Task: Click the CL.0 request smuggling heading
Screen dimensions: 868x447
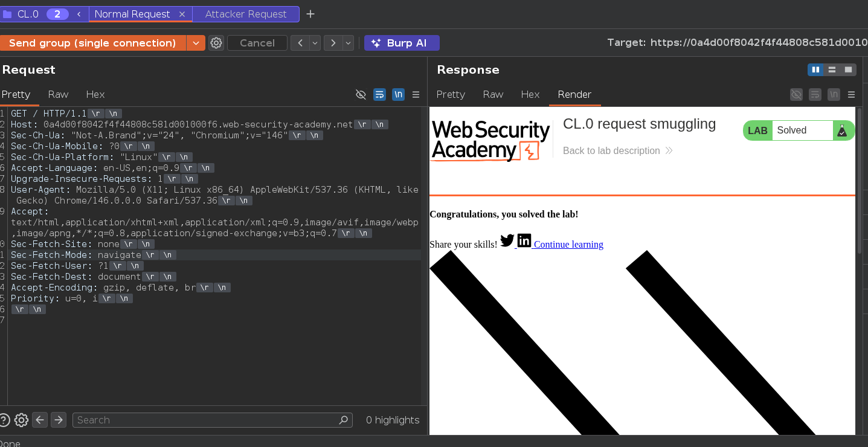Action: point(639,124)
